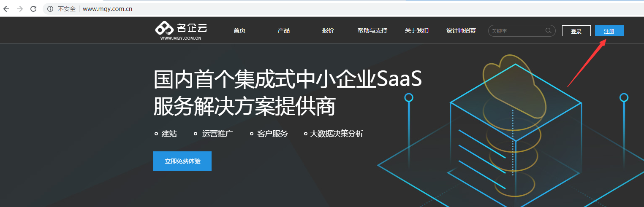Open the 产品 menu item

pos(284,31)
